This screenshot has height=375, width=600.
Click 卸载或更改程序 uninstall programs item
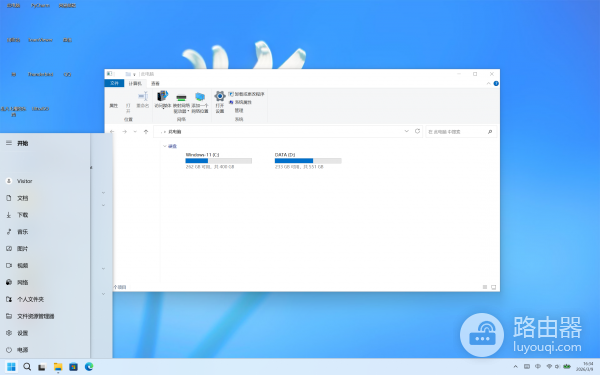(x=246, y=94)
